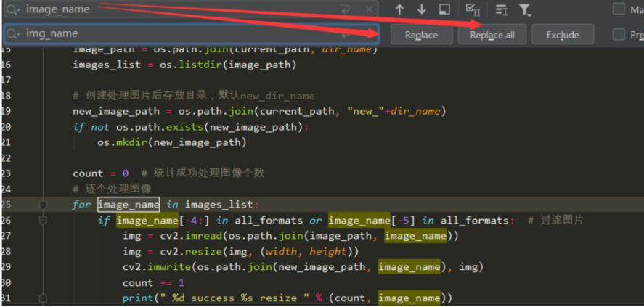Collapse the if block fold on line 26
Image resolution: width=644 pixels, height=307 pixels.
tap(43, 221)
